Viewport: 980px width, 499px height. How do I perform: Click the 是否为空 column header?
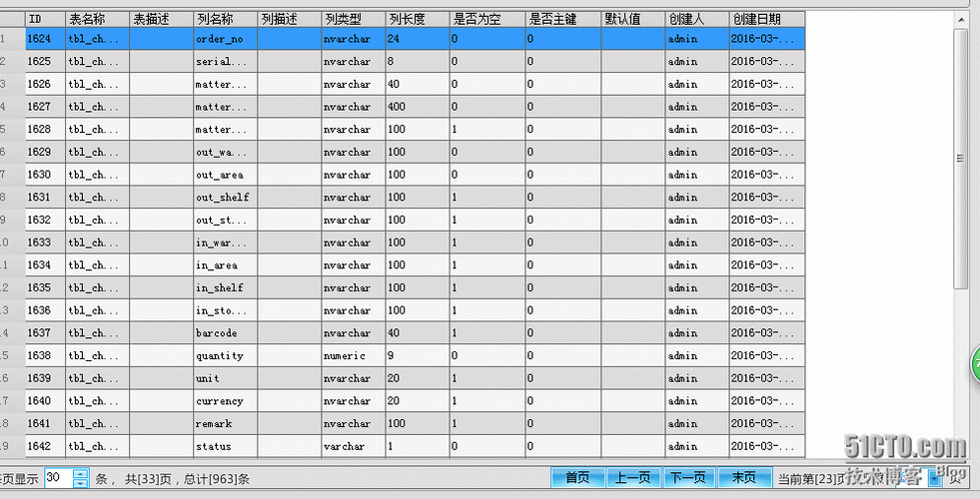[487, 19]
